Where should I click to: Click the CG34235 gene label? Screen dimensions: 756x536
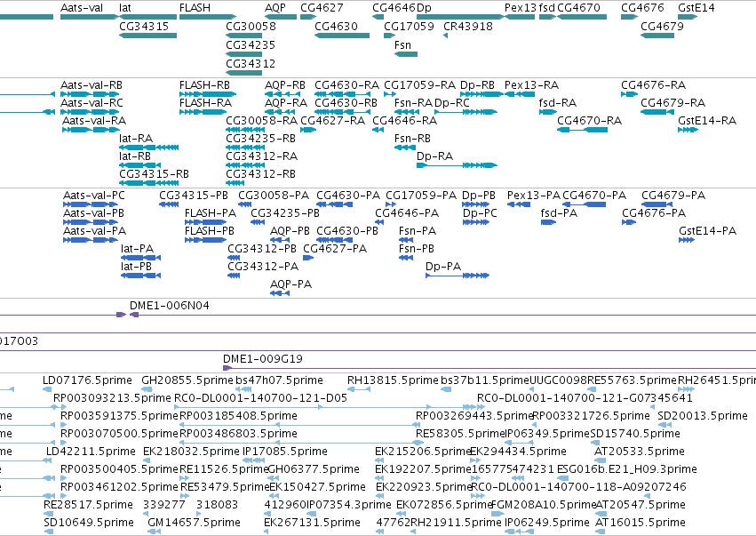251,44
